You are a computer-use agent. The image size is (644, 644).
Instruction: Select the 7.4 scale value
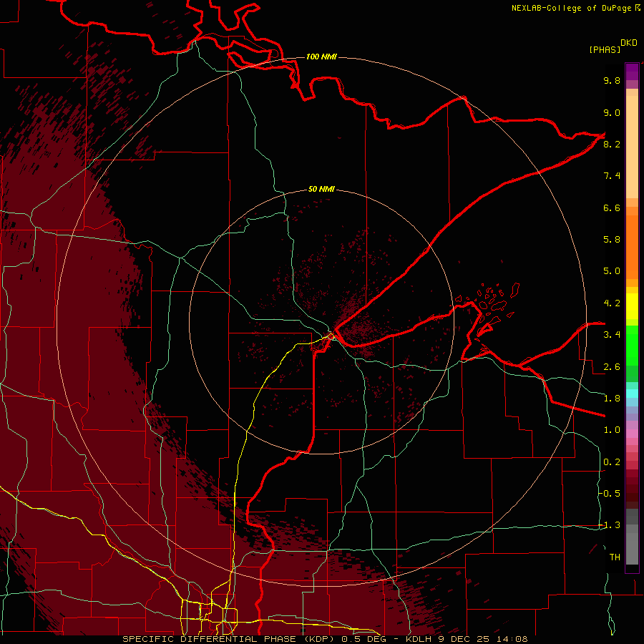click(x=612, y=176)
